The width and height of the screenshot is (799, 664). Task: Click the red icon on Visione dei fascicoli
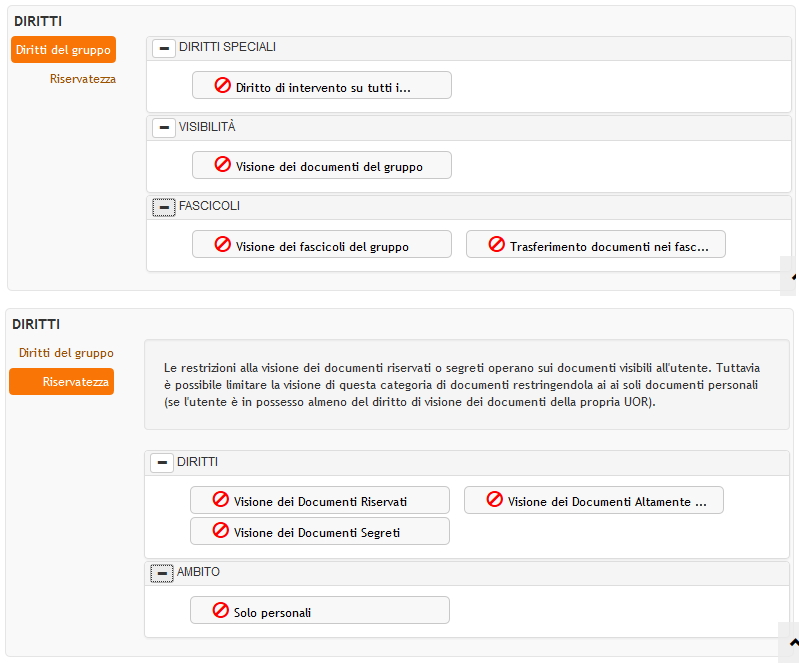point(223,245)
